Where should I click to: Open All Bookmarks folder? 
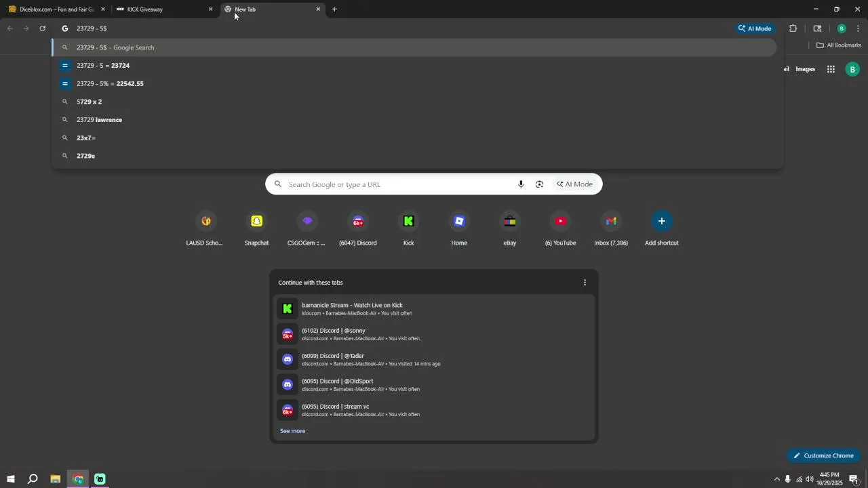839,45
